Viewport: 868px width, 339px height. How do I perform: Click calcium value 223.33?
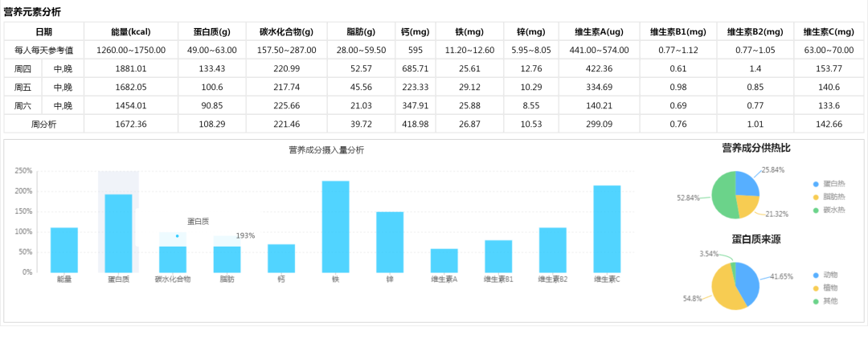coord(416,88)
